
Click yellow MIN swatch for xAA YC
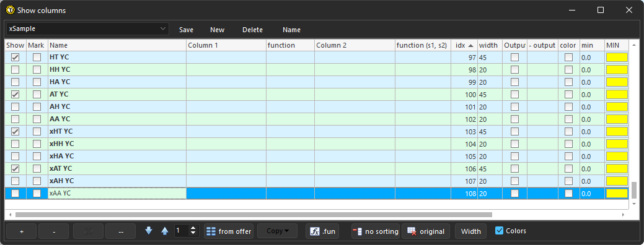coord(617,194)
